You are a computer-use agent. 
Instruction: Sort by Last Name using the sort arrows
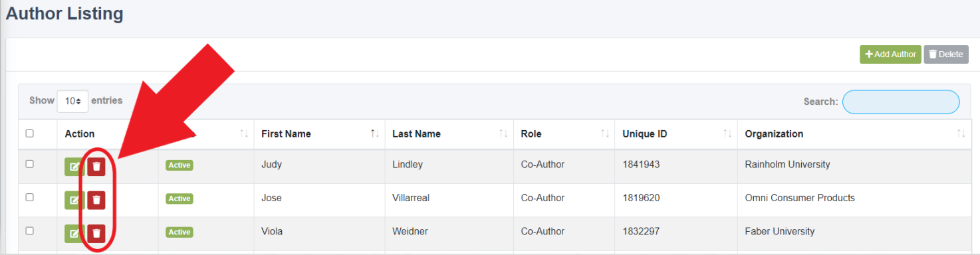coord(503,134)
